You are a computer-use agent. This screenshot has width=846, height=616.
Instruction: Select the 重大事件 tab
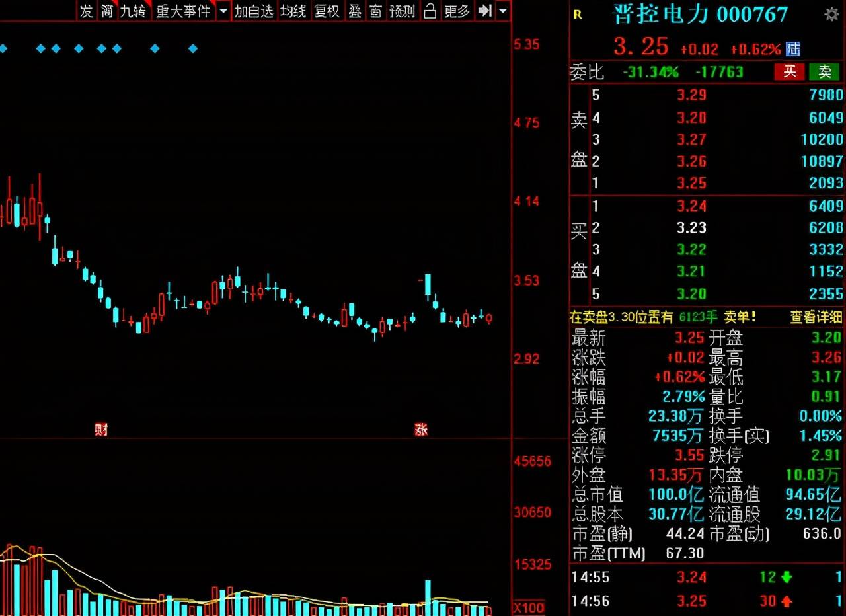point(182,11)
